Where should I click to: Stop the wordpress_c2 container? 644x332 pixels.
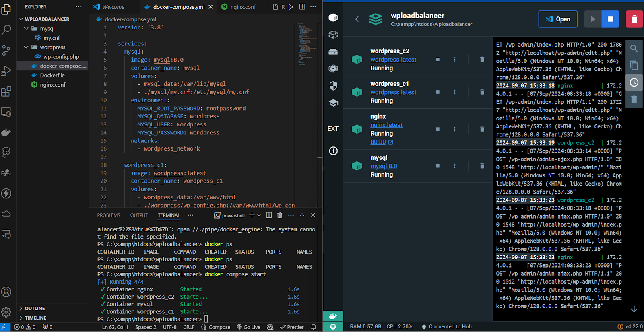point(438,59)
